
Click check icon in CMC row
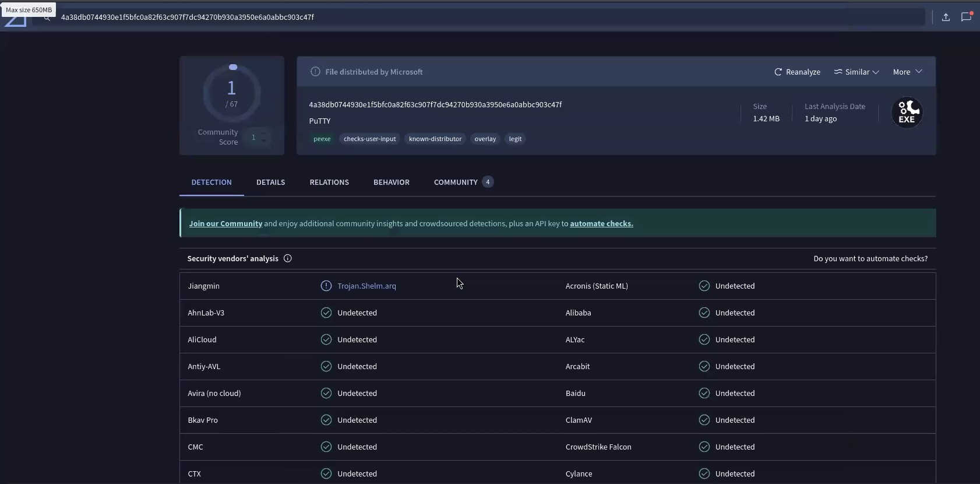(x=326, y=447)
